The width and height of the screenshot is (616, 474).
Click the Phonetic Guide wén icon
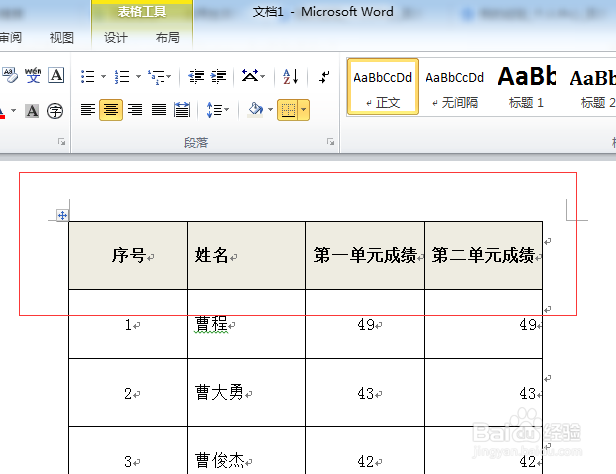[33, 75]
